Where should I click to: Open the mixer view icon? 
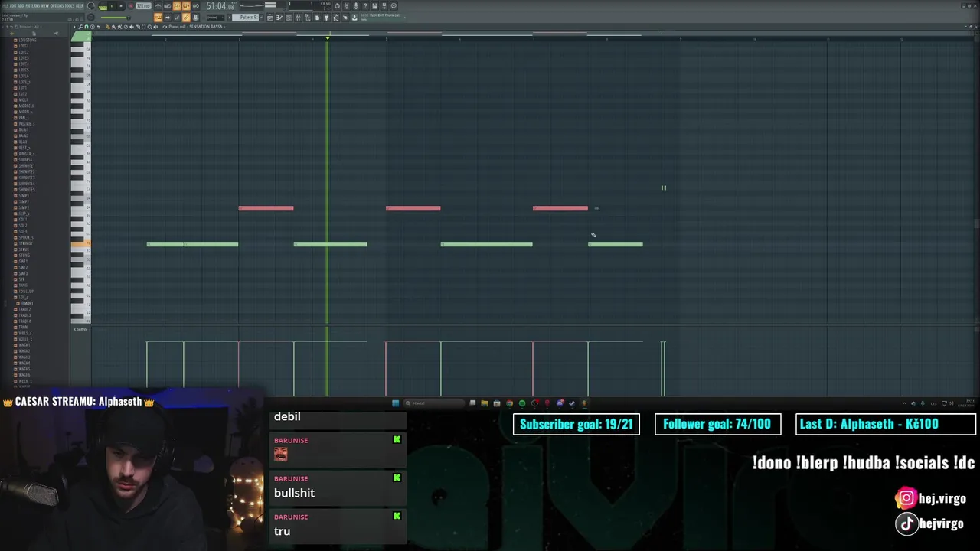tap(298, 17)
